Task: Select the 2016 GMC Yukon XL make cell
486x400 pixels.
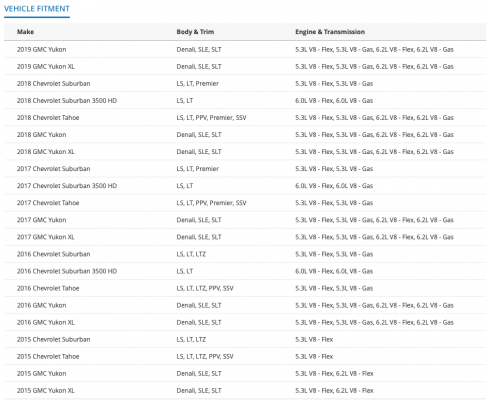Action: click(46, 322)
